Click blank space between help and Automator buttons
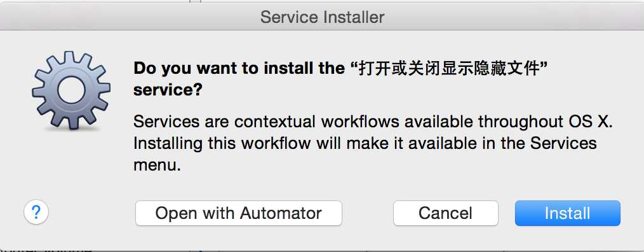This screenshot has width=644, height=252. coord(92,213)
